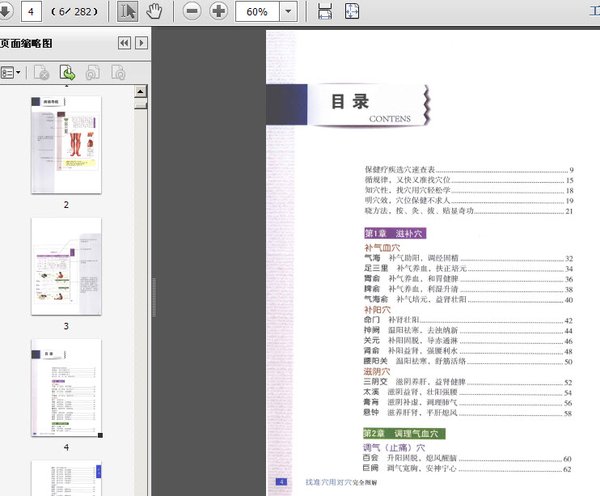Screen dimensions: 600x496
Task: Select the text selection cursor tool
Action: pos(128,12)
